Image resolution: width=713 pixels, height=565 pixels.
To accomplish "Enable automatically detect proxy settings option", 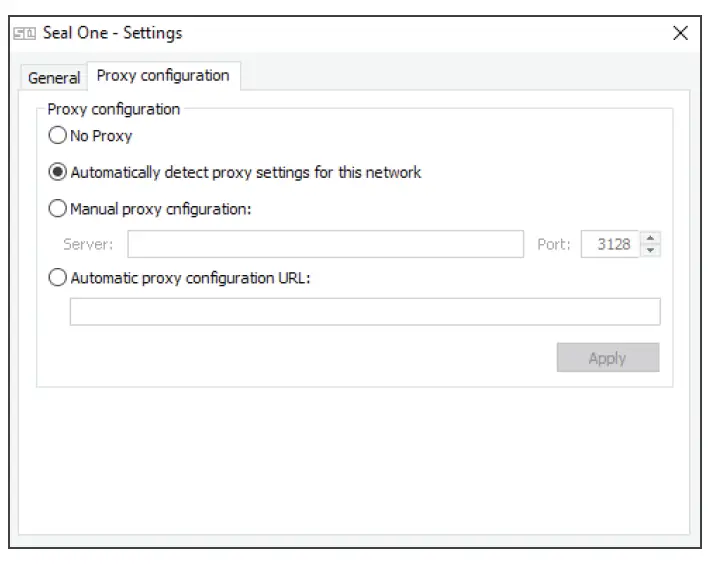I will point(58,172).
